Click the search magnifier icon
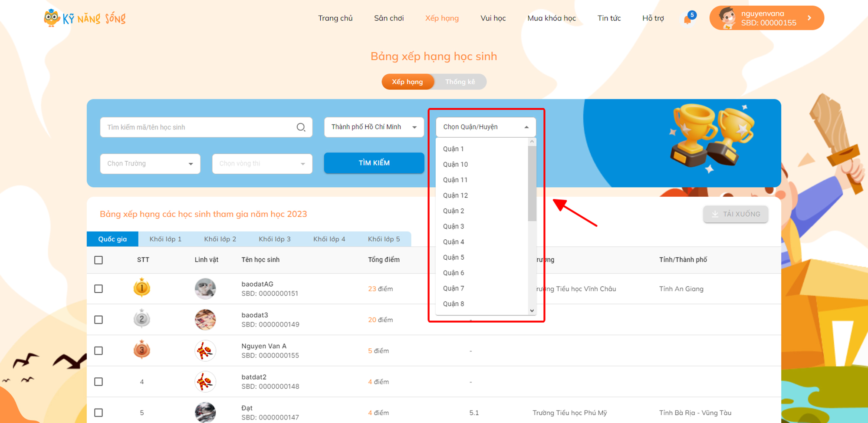The image size is (868, 423). pyautogui.click(x=301, y=127)
